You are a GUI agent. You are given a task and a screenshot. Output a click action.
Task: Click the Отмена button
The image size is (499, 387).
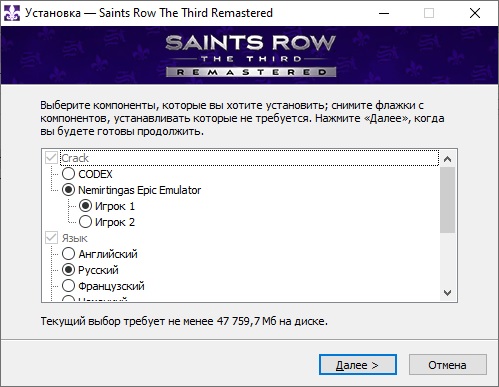[448, 365]
